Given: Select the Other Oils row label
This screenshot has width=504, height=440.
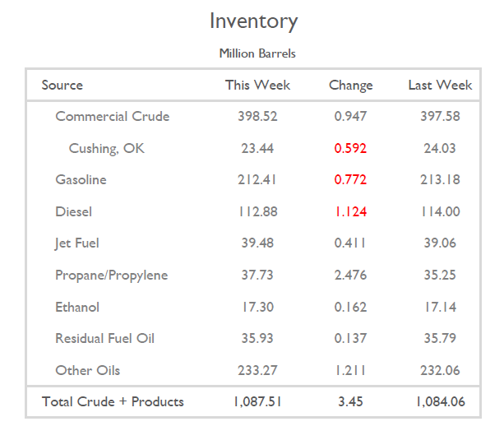Looking at the screenshot, I should tap(87, 370).
